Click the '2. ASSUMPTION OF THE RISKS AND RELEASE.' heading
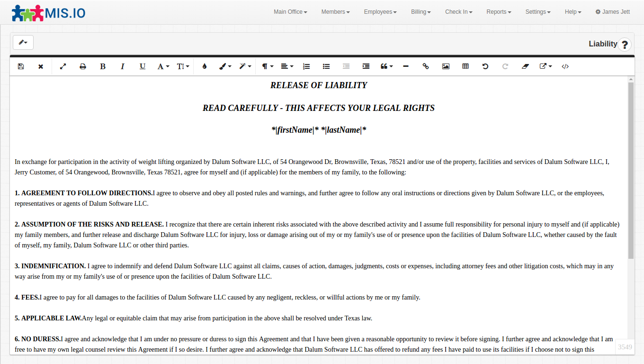Image resolution: width=644 pixels, height=364 pixels. point(89,225)
